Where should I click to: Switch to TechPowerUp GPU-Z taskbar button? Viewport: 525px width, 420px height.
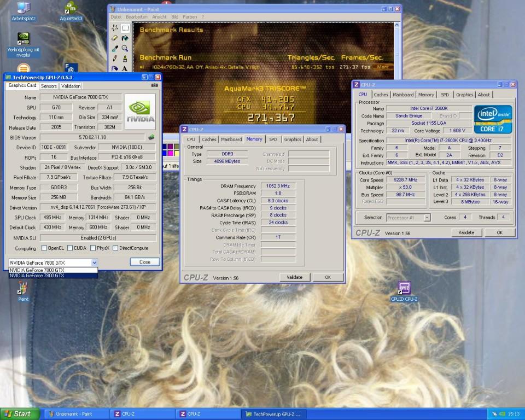274,414
